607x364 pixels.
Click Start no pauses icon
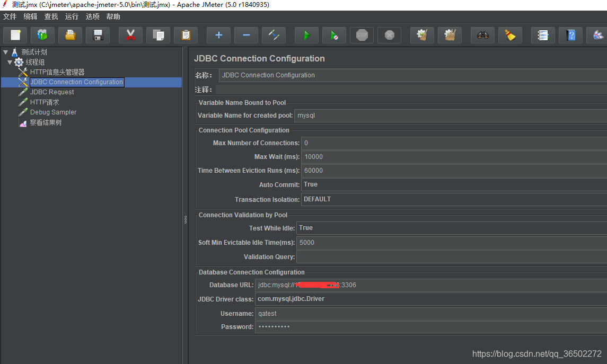coord(334,35)
